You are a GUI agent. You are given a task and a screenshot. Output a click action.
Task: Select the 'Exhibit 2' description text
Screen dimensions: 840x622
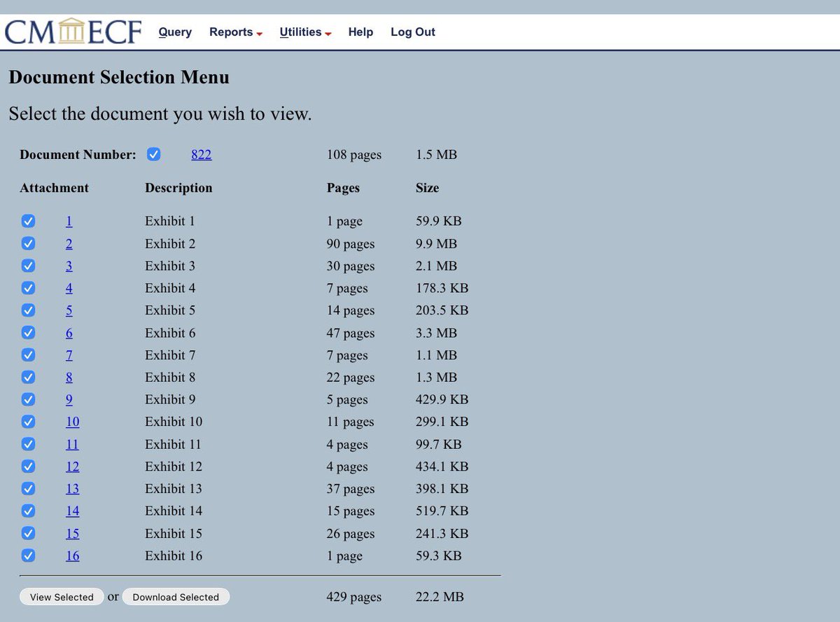coord(170,244)
